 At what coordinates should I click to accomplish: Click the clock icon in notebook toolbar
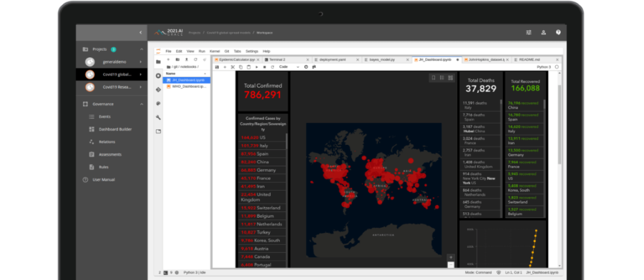(x=306, y=67)
